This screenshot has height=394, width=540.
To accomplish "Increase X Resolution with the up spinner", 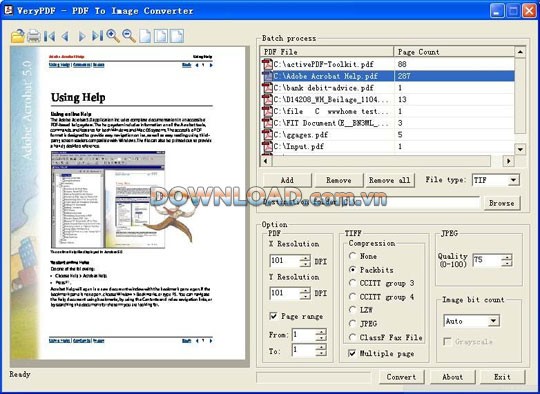I will pyautogui.click(x=305, y=258).
